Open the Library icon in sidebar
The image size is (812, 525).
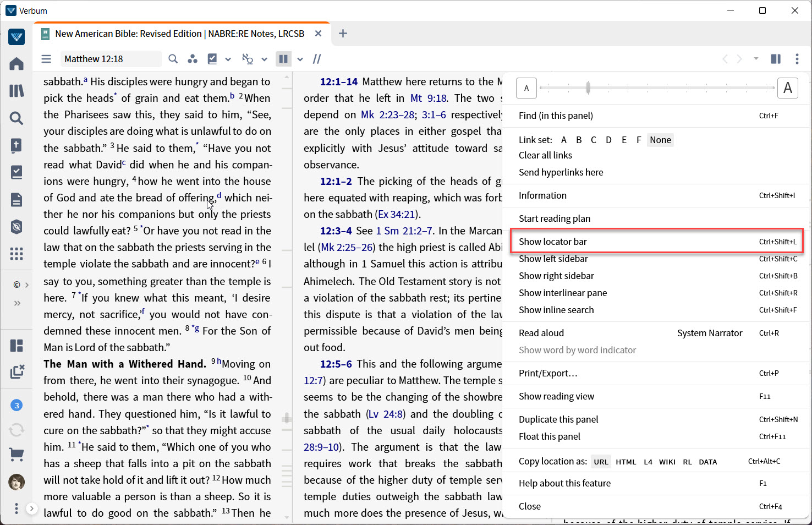[x=17, y=91]
